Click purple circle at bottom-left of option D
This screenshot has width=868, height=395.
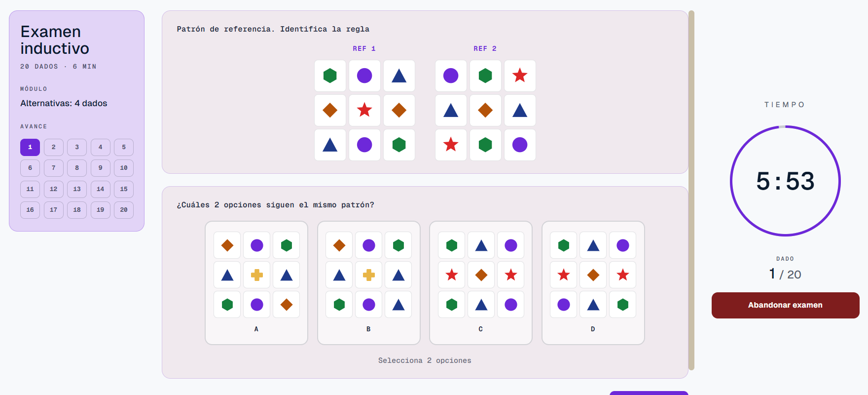point(564,305)
